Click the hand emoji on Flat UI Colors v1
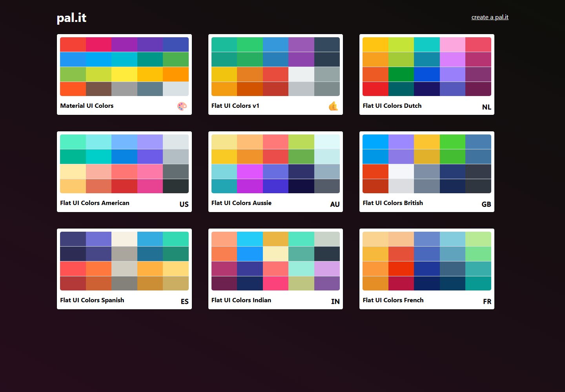 tap(334, 106)
